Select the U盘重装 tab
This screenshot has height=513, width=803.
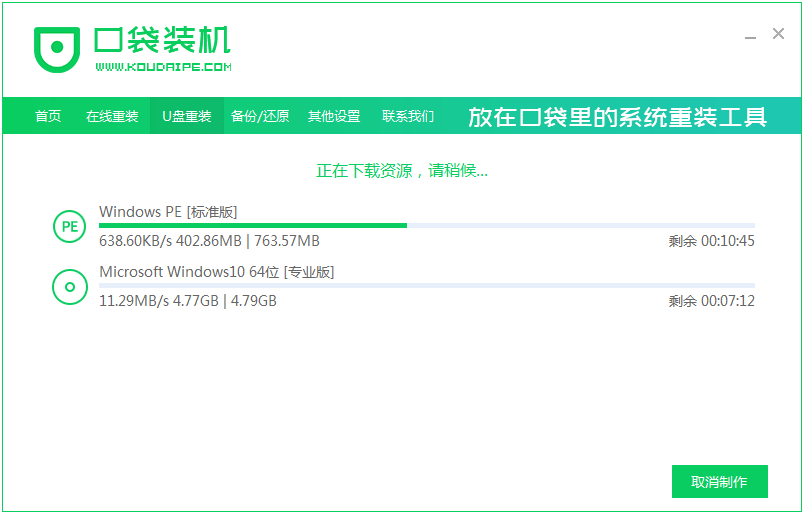pyautogui.click(x=187, y=116)
